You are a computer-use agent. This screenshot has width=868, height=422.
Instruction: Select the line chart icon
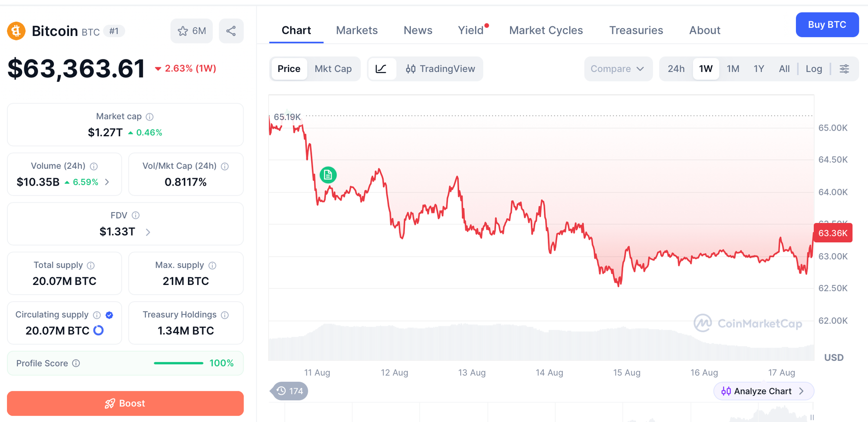click(x=381, y=69)
